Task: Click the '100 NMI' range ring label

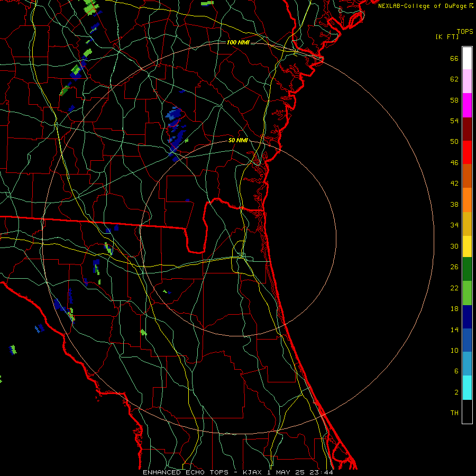Action: tap(238, 42)
